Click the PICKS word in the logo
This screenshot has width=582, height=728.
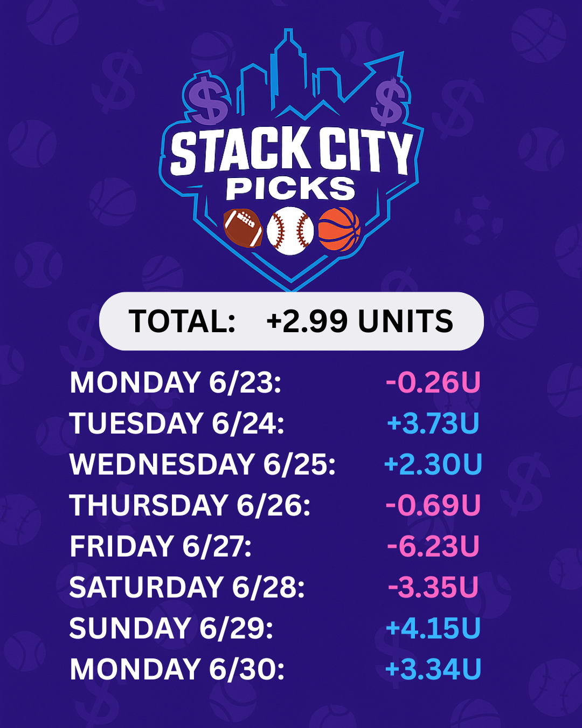[290, 189]
